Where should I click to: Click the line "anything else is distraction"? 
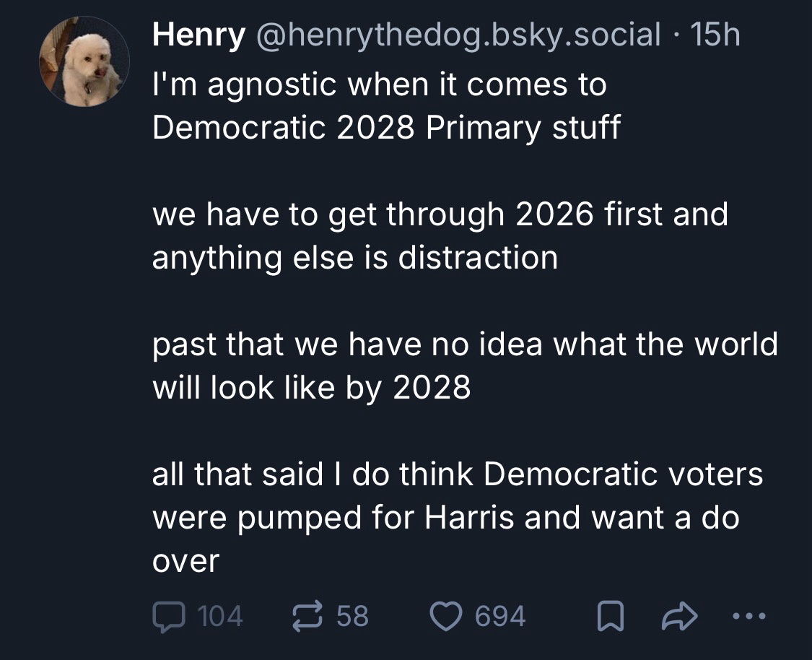[x=354, y=258]
